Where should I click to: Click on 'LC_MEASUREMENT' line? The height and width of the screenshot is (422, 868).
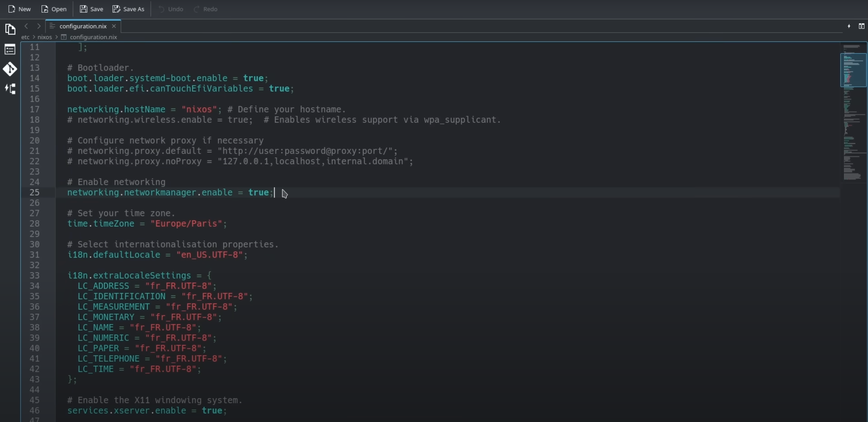[157, 307]
